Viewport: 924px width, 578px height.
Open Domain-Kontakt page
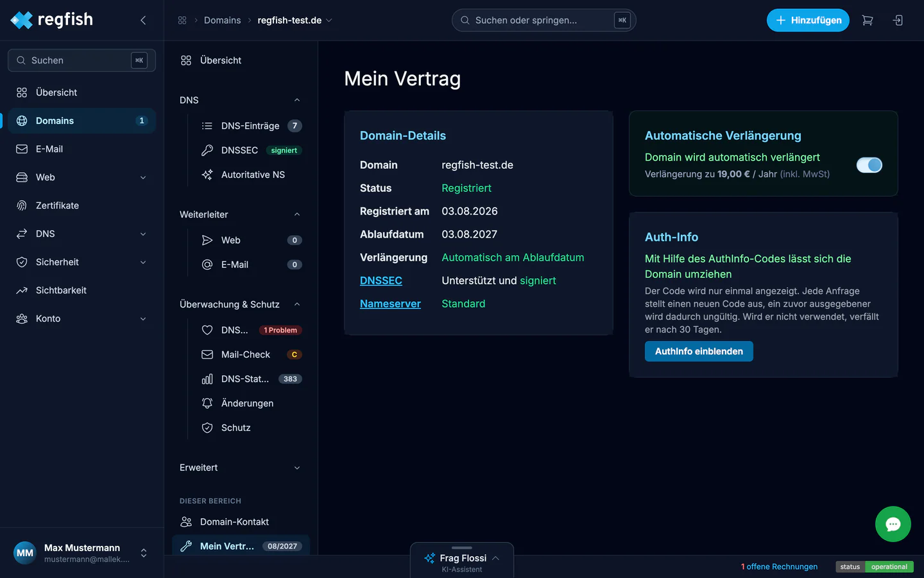click(x=241, y=521)
